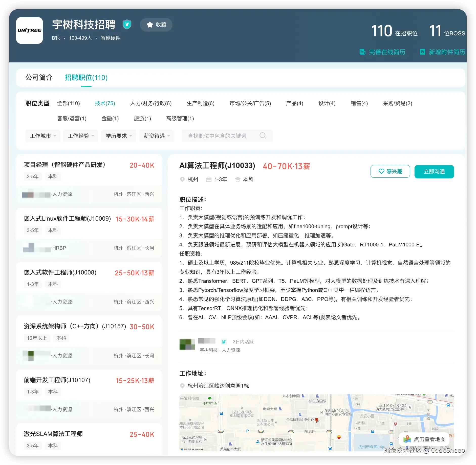Click the 完善在线简历 resume icon

click(x=362, y=52)
